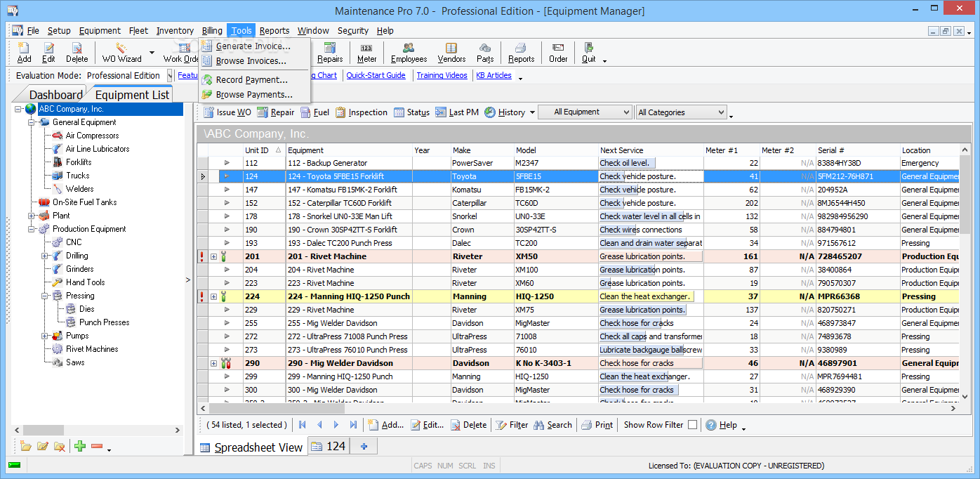Open the KB Articles link
This screenshot has height=479, width=980.
point(494,75)
